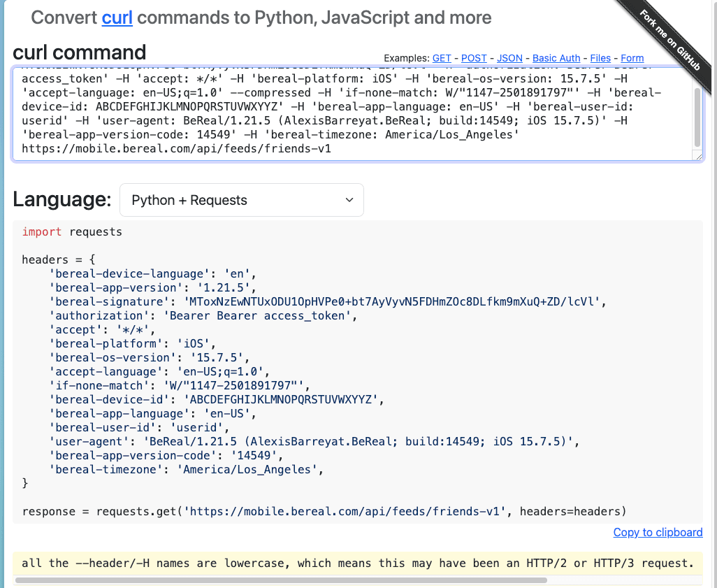The image size is (717, 588).
Task: Open the curl link in heading
Action: click(x=117, y=18)
